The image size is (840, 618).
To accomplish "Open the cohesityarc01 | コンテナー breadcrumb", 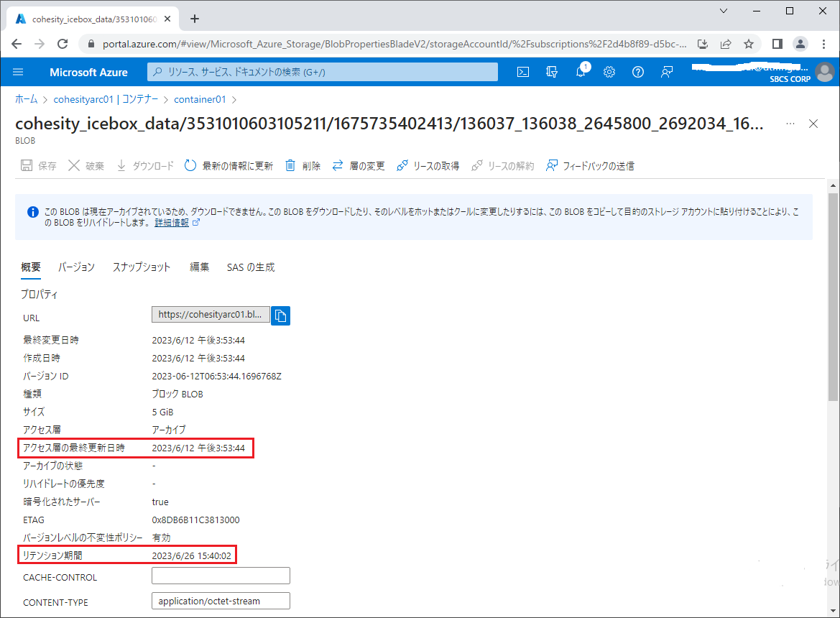I will (x=106, y=99).
